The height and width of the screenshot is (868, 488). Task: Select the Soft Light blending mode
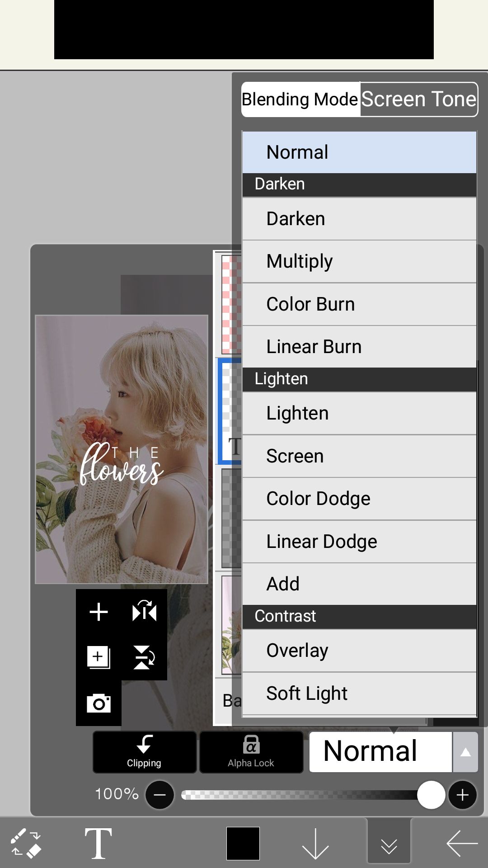(x=359, y=693)
